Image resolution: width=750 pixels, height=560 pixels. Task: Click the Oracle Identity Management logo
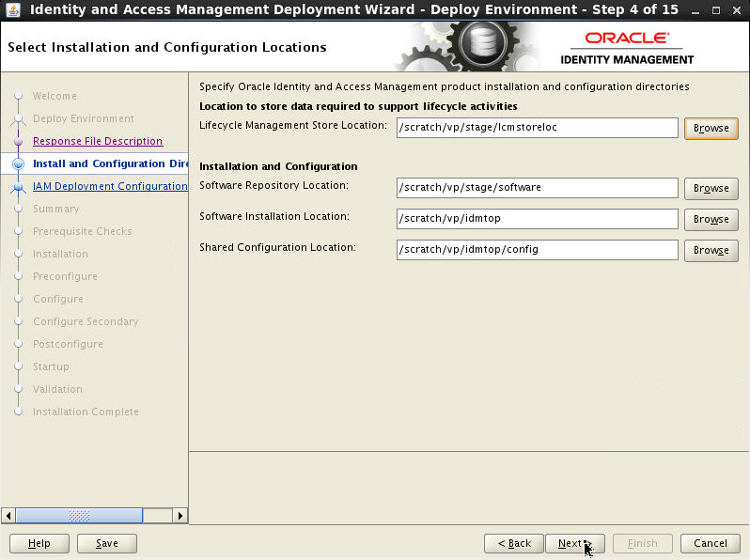(627, 48)
